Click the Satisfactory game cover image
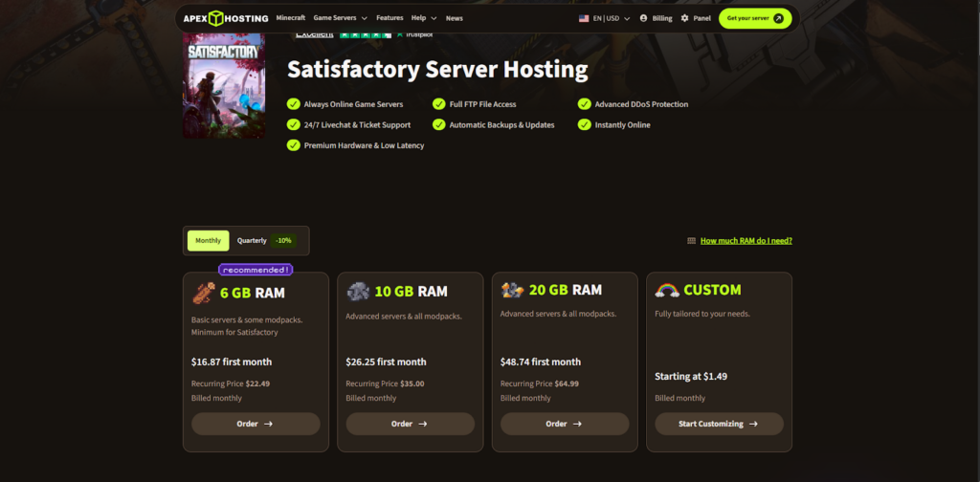 click(x=224, y=85)
